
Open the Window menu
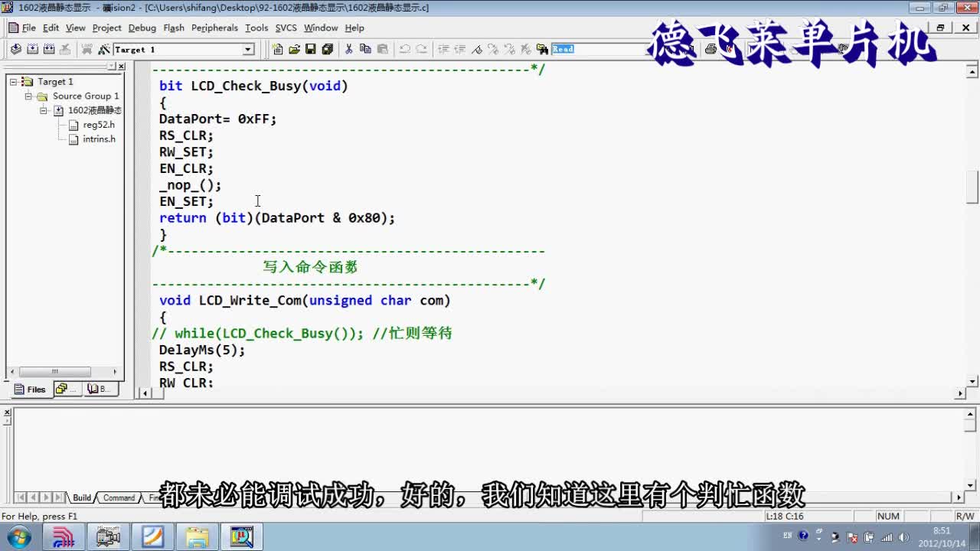tap(321, 28)
